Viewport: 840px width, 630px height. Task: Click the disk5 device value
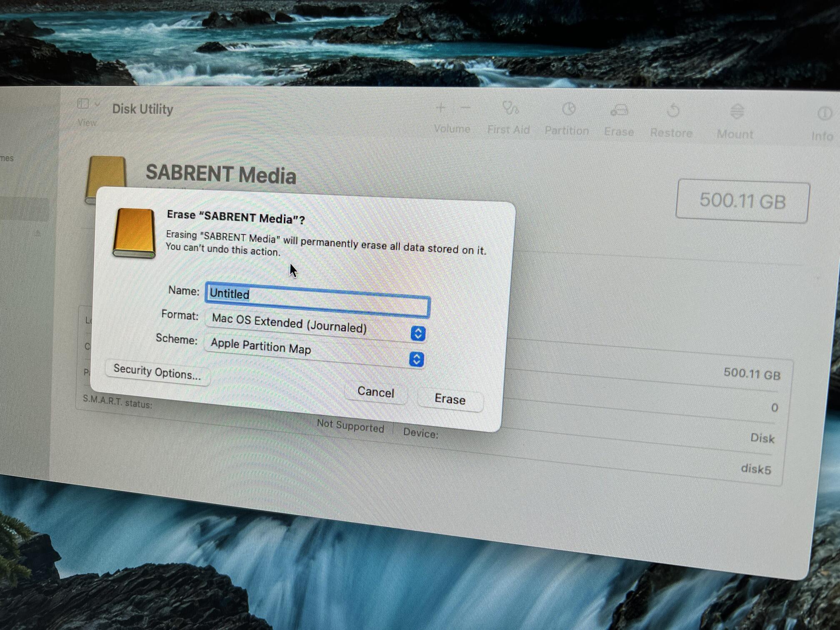pyautogui.click(x=756, y=469)
